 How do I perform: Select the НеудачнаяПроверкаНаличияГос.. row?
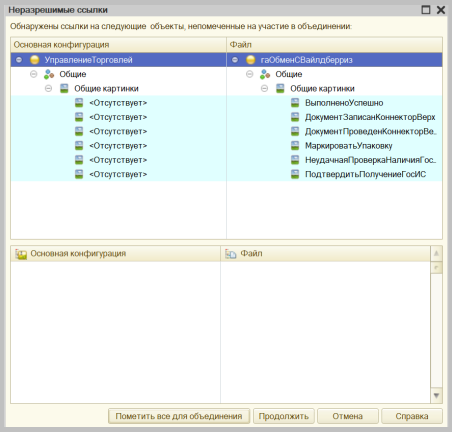point(334,160)
